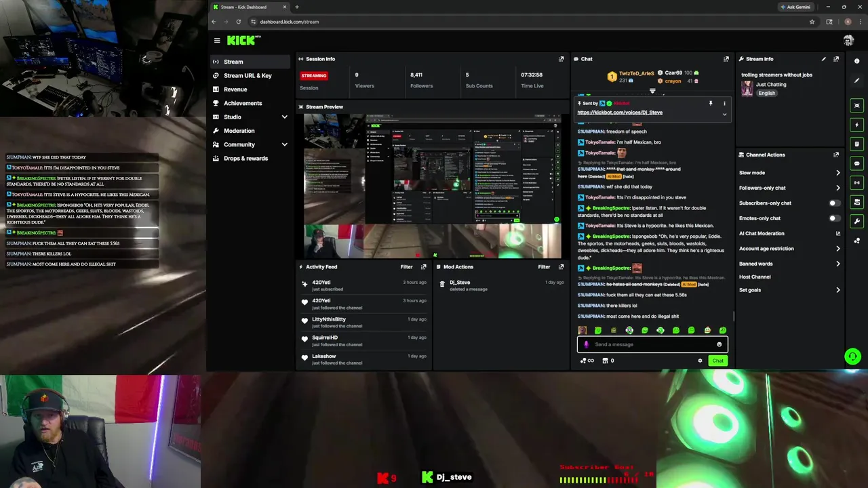Pop out the Activity Feed panel

424,267
